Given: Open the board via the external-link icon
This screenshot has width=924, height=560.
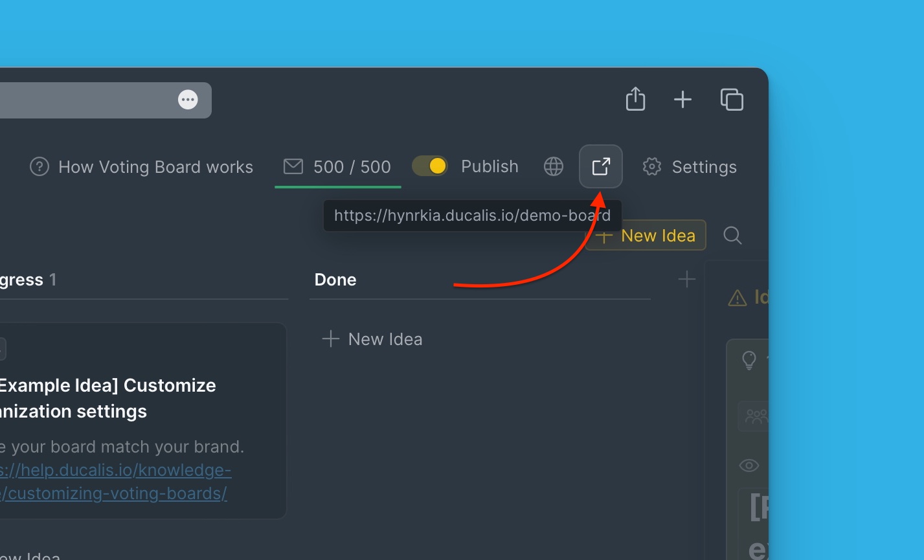Looking at the screenshot, I should tap(600, 166).
